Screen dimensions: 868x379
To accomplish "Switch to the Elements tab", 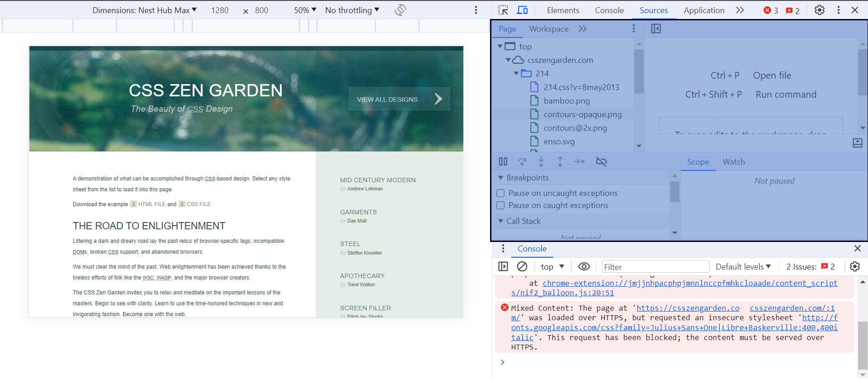I will (563, 10).
